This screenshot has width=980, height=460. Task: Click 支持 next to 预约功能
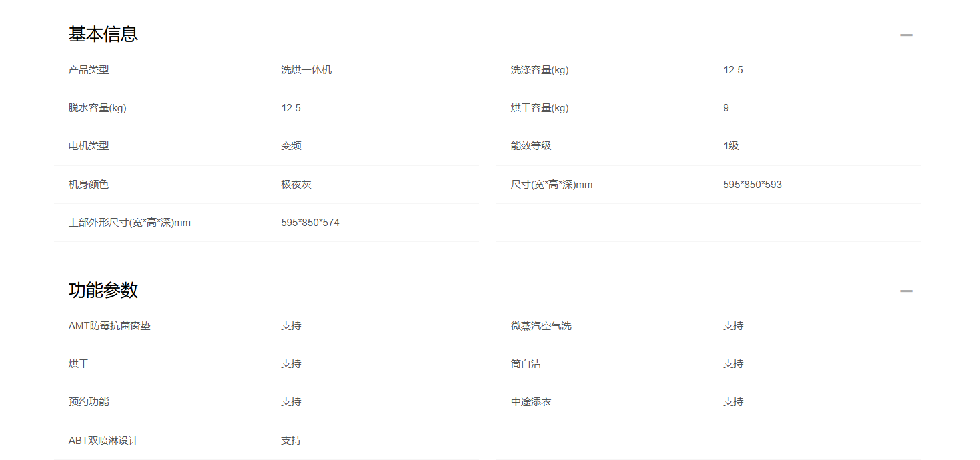point(291,402)
